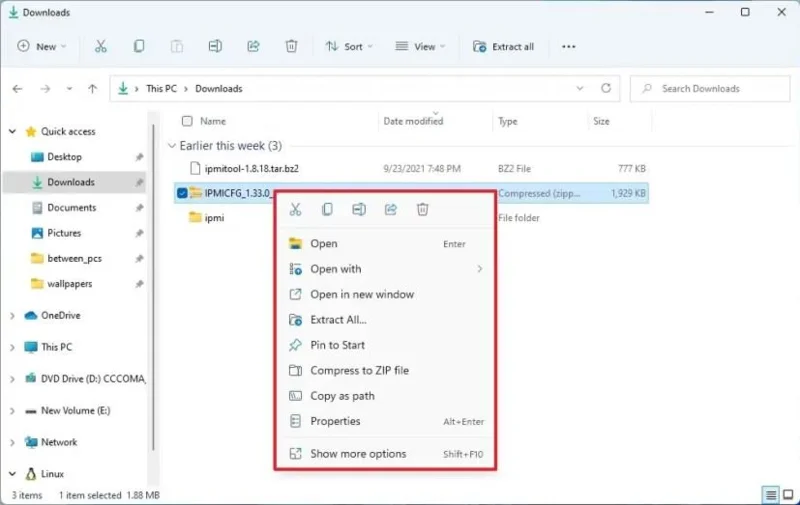Viewport: 800px width, 505px height.
Task: Choose Open with in the context menu
Action: point(385,269)
